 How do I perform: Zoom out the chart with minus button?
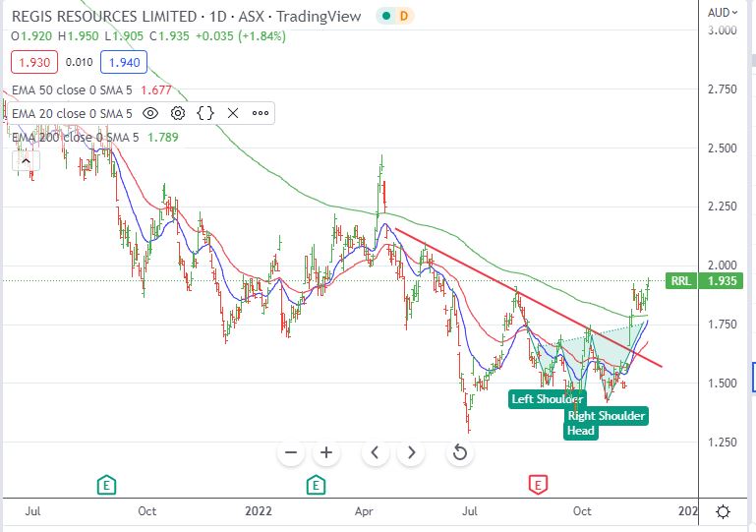(291, 452)
